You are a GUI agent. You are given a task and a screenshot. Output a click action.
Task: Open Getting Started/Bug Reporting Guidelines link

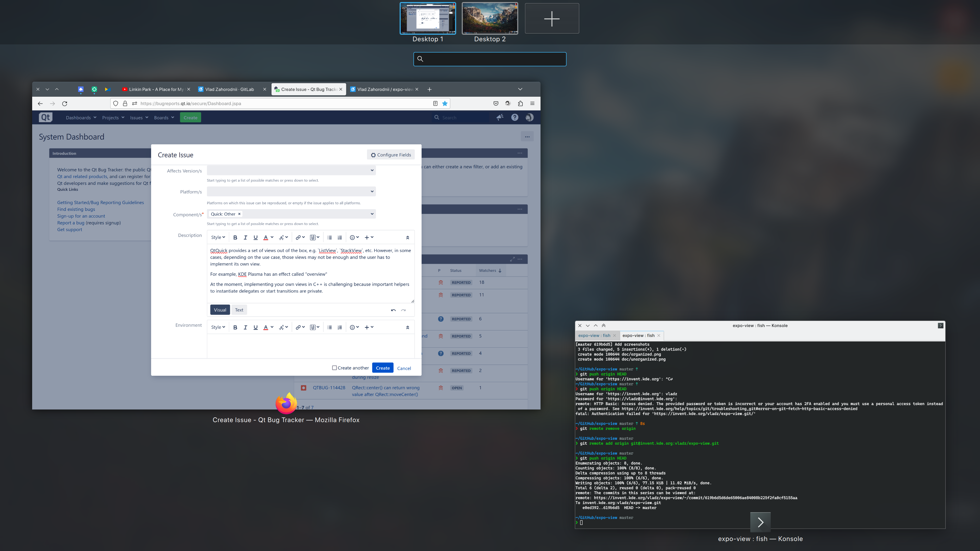[x=101, y=202]
